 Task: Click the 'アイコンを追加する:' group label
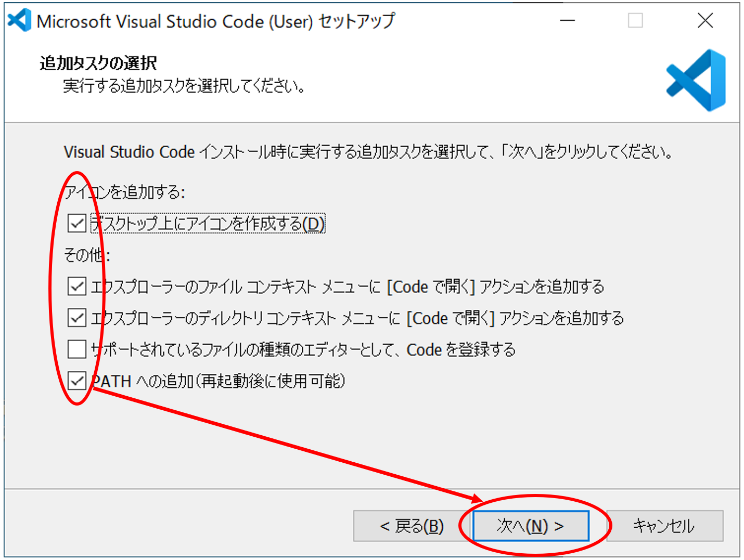click(x=124, y=192)
